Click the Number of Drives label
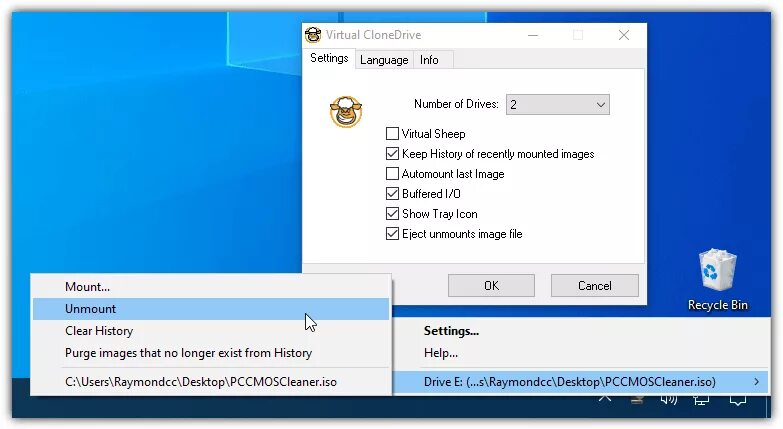Image resolution: width=783 pixels, height=429 pixels. click(x=456, y=104)
